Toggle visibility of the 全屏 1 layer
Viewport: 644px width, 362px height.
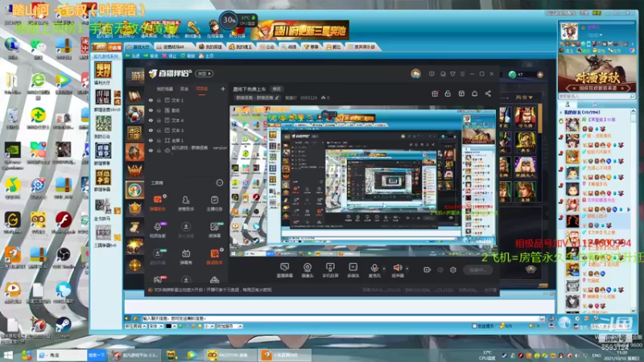point(151,140)
